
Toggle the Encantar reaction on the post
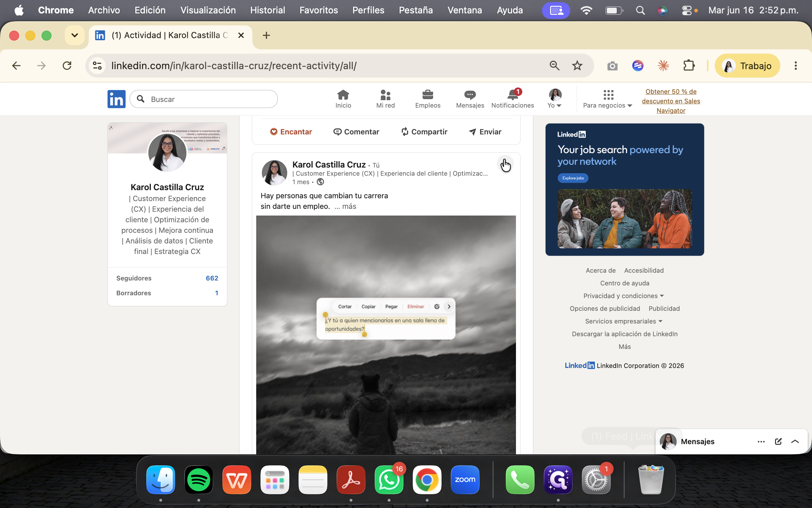(291, 132)
